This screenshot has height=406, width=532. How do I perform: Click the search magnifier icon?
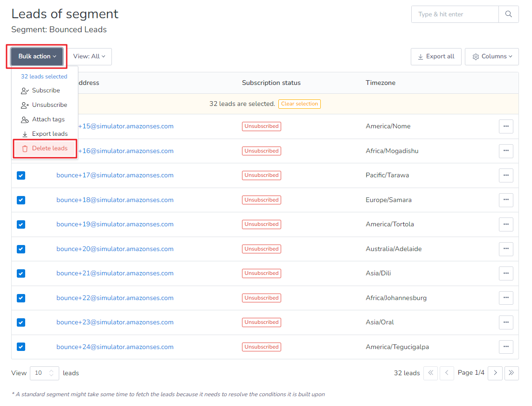coord(508,14)
